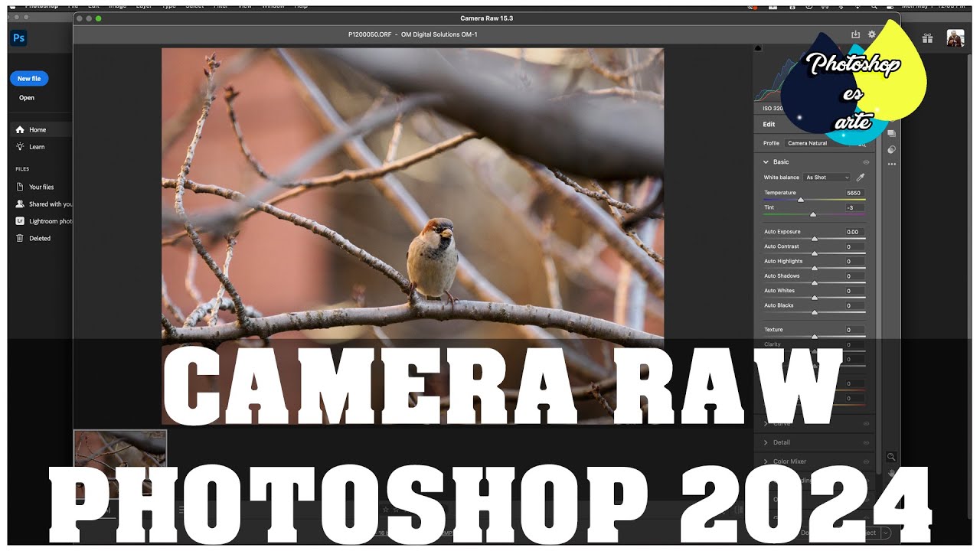Click the Exposure slider handle
980x551 pixels.
point(815,239)
